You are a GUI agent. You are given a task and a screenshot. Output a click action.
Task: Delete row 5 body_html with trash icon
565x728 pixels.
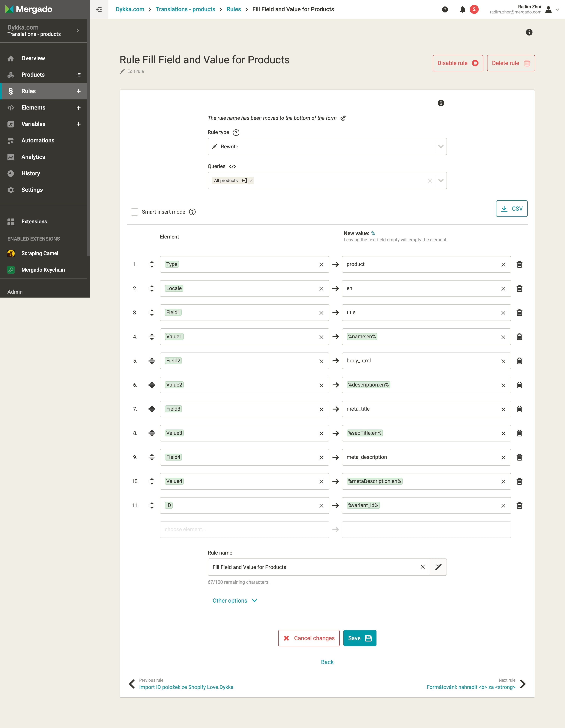point(519,361)
